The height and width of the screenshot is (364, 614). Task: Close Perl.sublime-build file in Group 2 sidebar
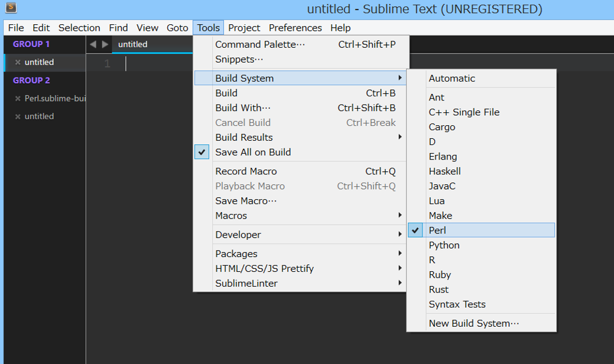(18, 99)
